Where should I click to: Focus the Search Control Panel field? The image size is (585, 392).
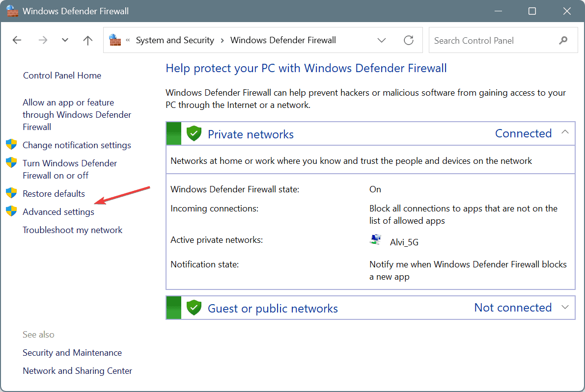(503, 40)
